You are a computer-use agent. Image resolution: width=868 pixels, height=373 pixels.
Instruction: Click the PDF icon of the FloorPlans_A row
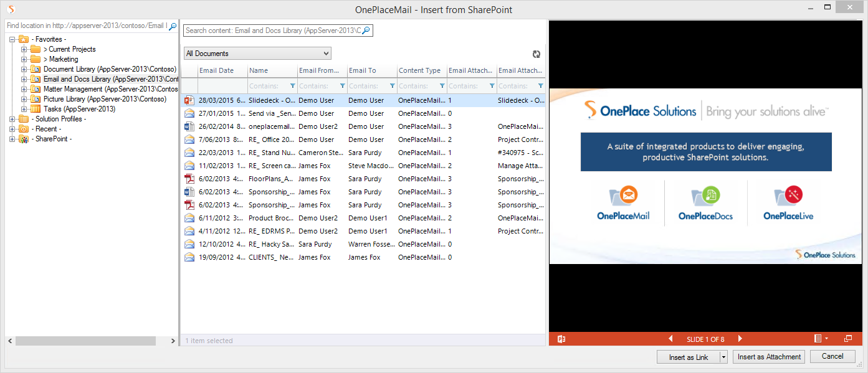tap(189, 179)
